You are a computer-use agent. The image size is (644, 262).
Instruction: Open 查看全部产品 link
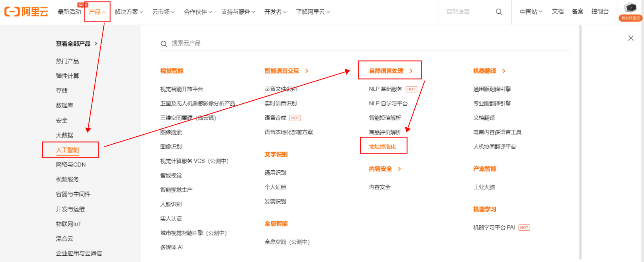77,43
